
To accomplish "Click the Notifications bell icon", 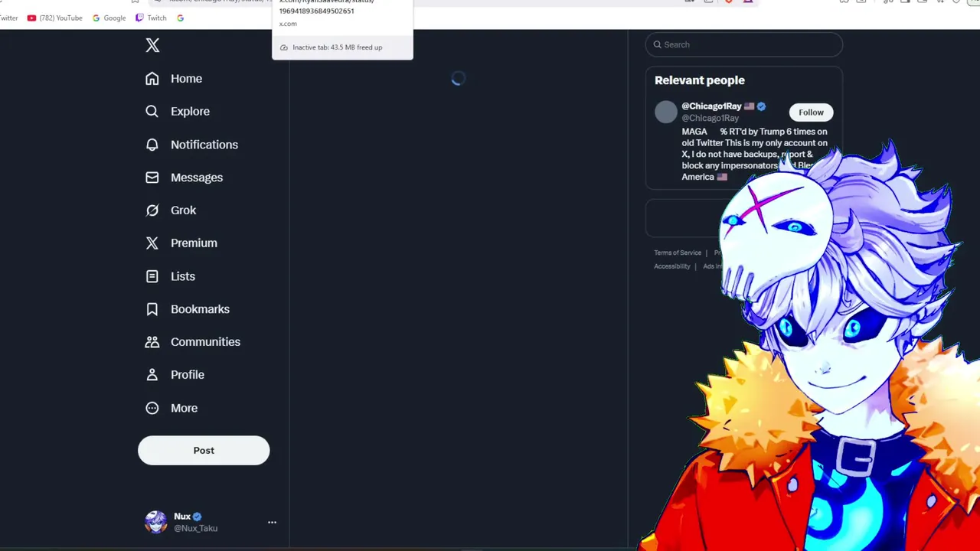I will (152, 144).
